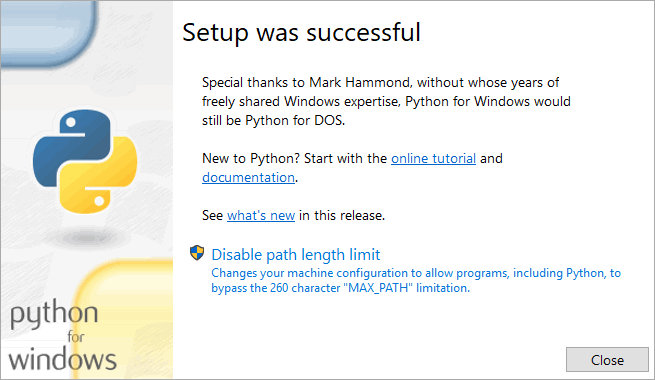Open the online tutorial link
The width and height of the screenshot is (655, 380).
[433, 159]
